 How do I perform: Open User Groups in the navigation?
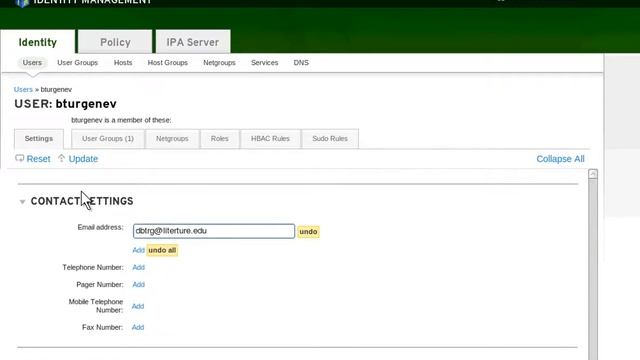[78, 62]
